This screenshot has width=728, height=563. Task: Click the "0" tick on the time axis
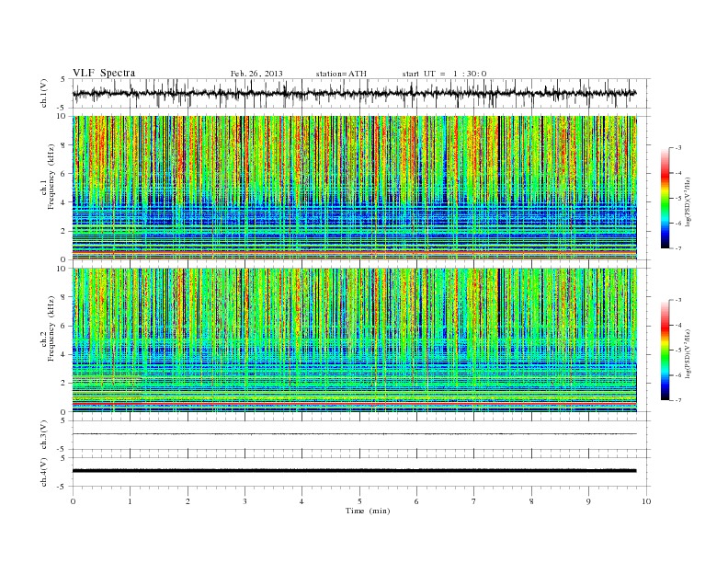tap(73, 501)
